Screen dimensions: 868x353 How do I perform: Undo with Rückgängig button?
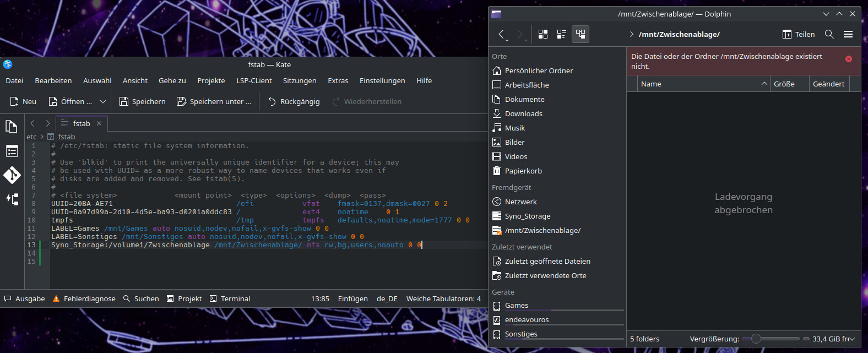(x=294, y=101)
